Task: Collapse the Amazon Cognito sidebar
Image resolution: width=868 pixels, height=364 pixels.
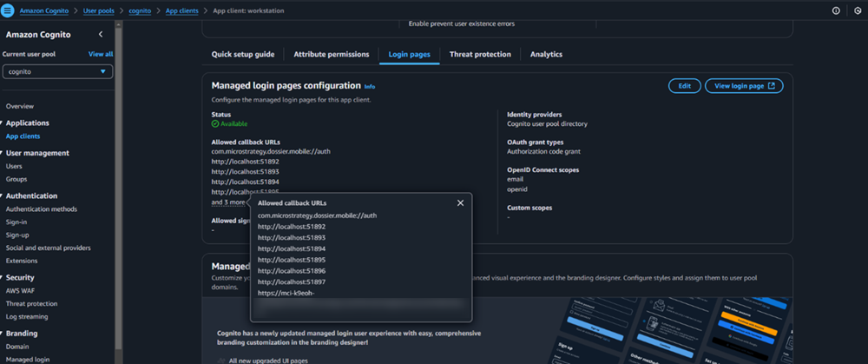Action: [x=101, y=34]
